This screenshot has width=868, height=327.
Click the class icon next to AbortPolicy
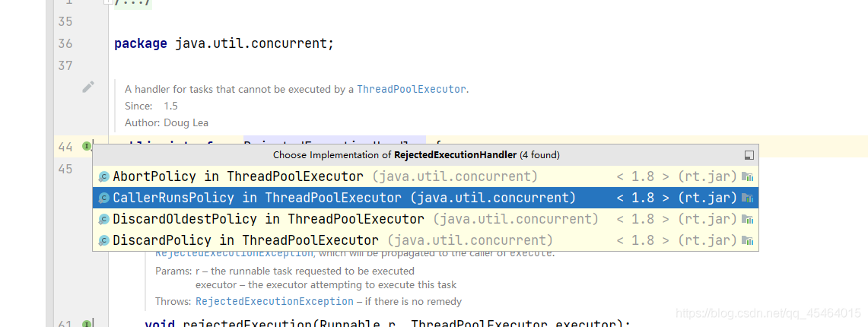coord(104,177)
